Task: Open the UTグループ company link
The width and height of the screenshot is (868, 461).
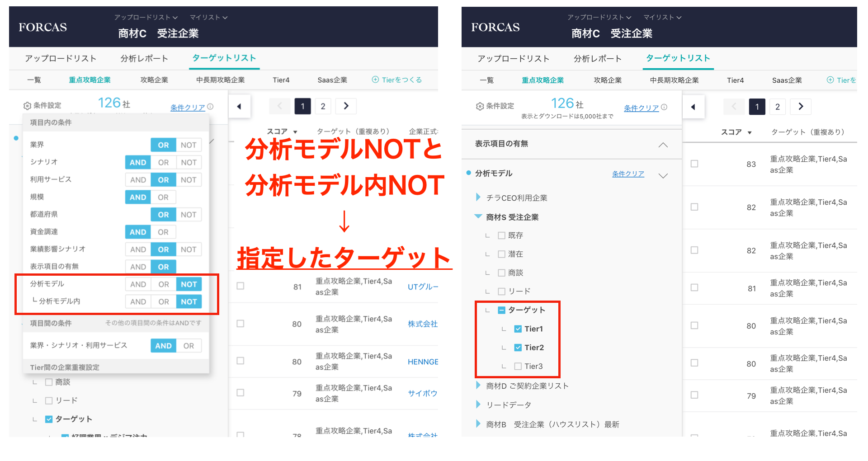Action: (423, 287)
